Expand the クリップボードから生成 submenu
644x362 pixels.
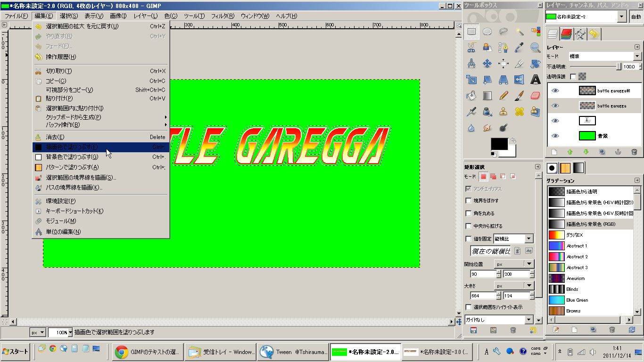point(101,117)
